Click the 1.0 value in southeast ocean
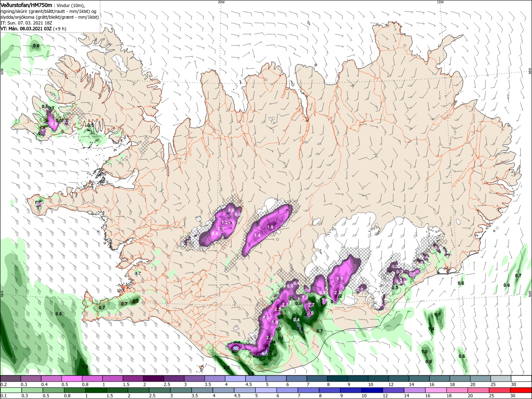This screenshot has width=532, height=399. pyautogui.click(x=424, y=352)
